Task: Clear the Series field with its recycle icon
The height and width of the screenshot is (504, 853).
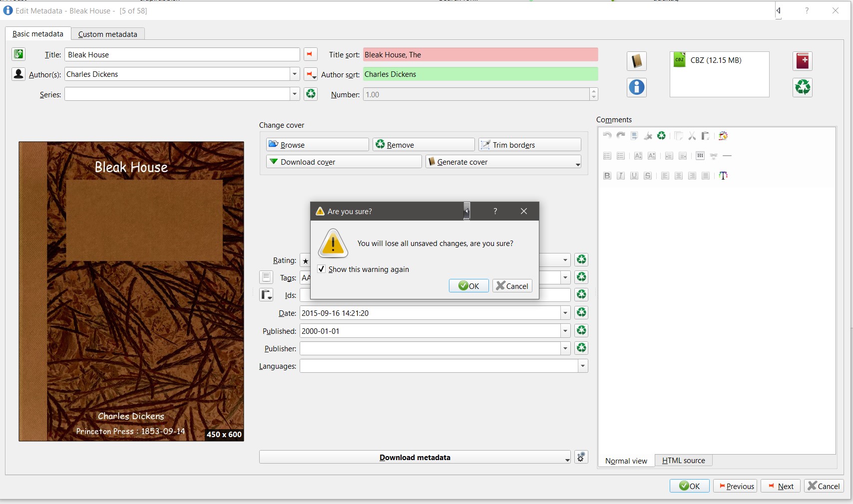Action: tap(311, 94)
